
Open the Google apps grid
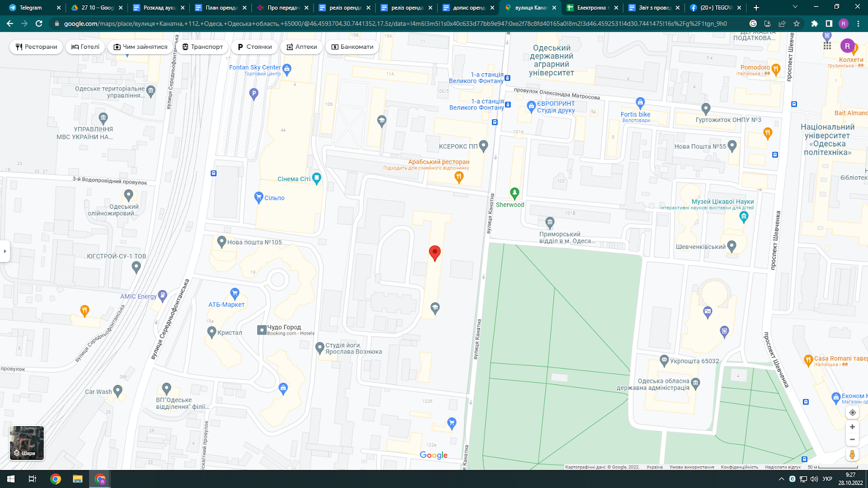tap(827, 46)
